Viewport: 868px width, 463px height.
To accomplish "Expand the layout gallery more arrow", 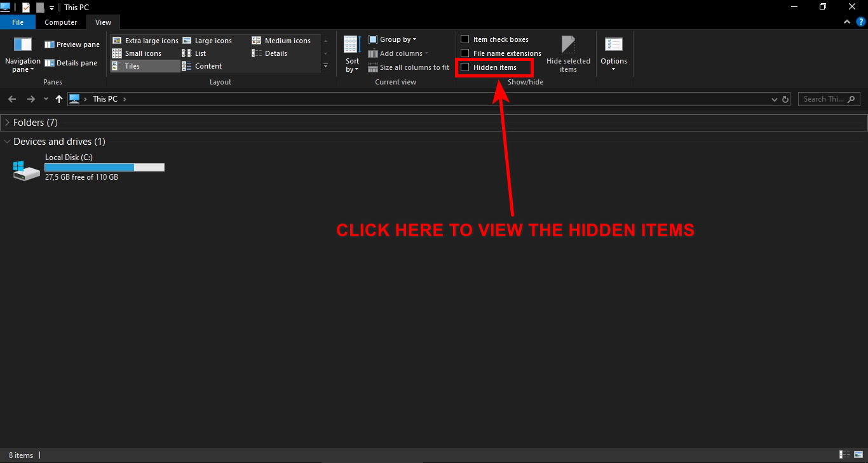I will pyautogui.click(x=326, y=66).
